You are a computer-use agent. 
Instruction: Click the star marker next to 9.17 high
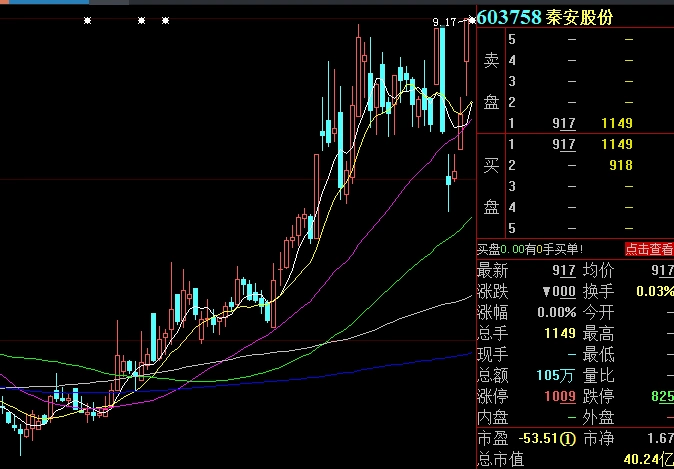tap(472, 20)
